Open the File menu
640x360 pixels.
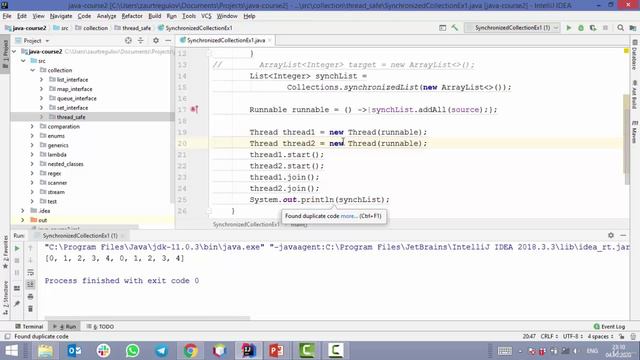pos(7,16)
